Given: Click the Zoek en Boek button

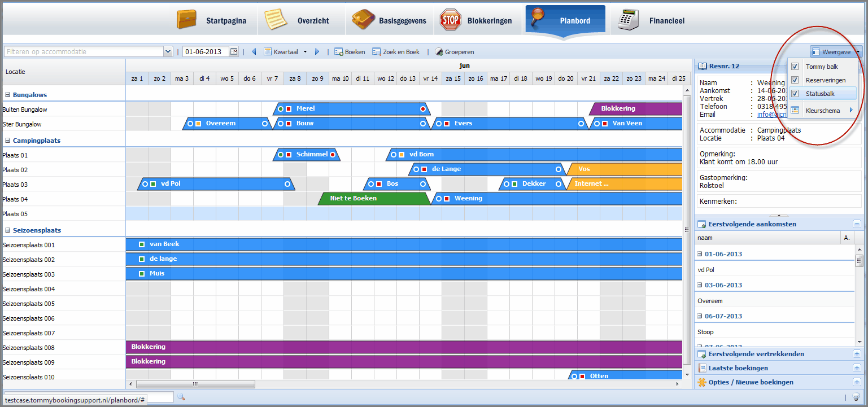Looking at the screenshot, I should pos(396,51).
